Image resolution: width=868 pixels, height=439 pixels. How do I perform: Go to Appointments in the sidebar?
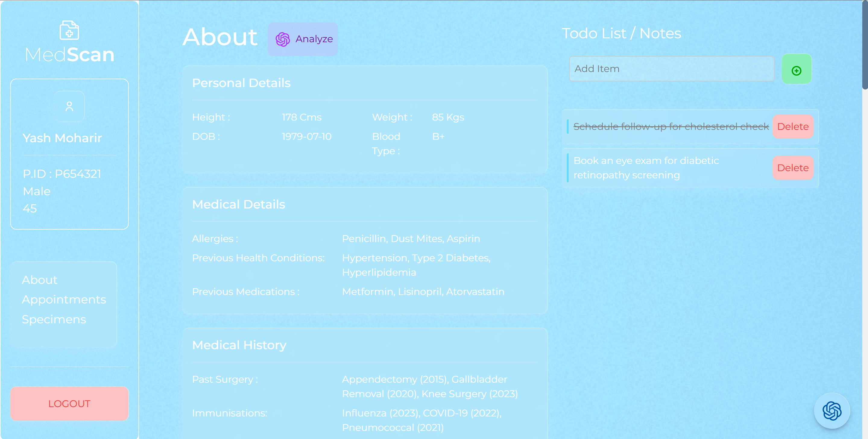tap(64, 299)
